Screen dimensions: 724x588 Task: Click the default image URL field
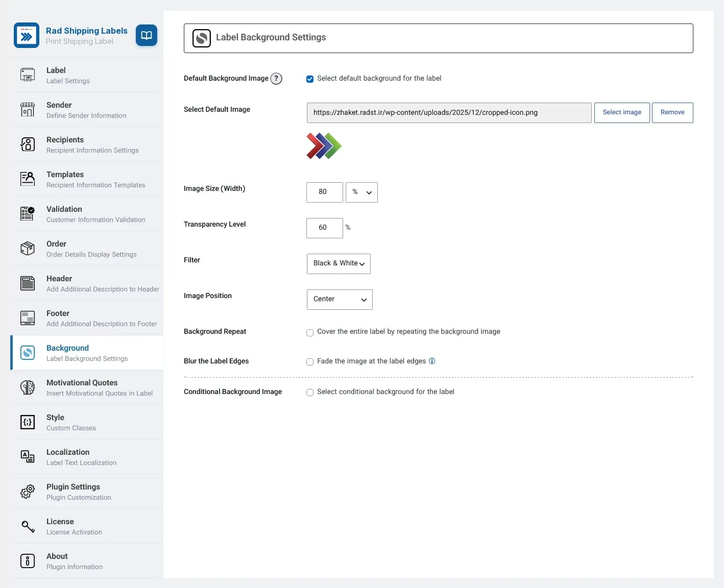pyautogui.click(x=449, y=113)
